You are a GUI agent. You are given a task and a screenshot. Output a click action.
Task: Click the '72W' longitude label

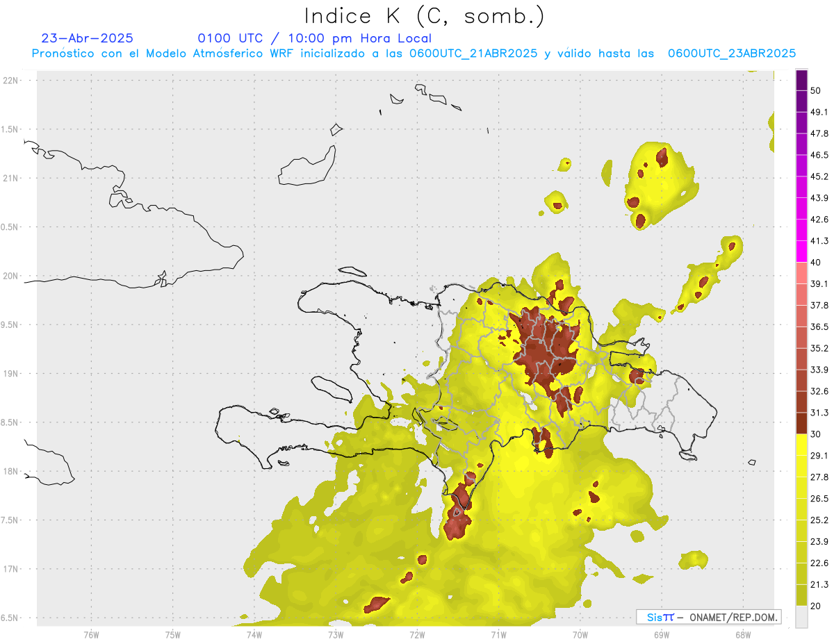pos(417,634)
